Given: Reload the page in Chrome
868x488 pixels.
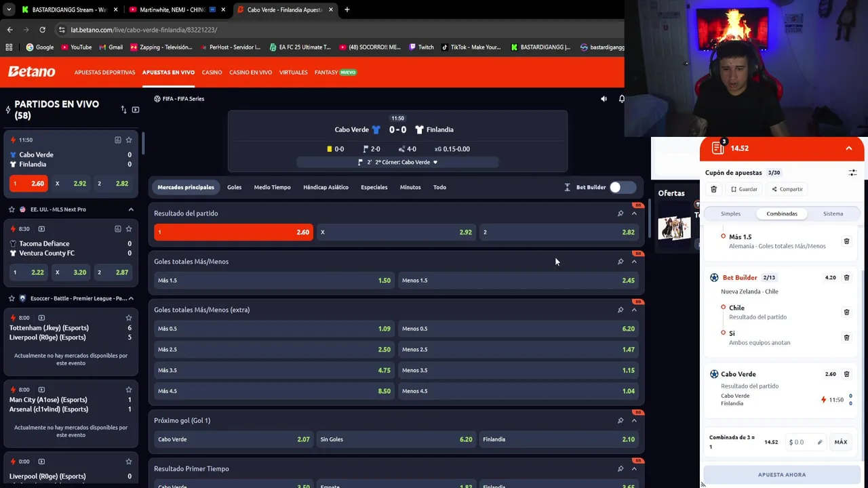Looking at the screenshot, I should 42,30.
